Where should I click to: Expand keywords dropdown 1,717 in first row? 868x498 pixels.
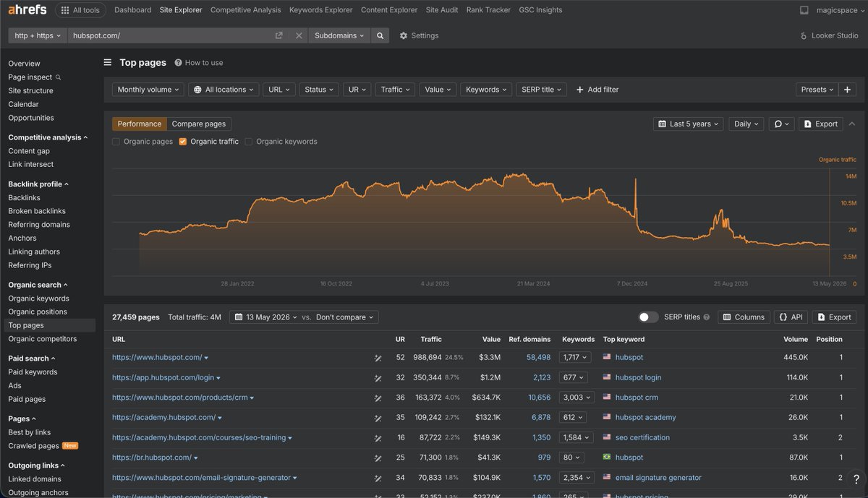(x=575, y=357)
